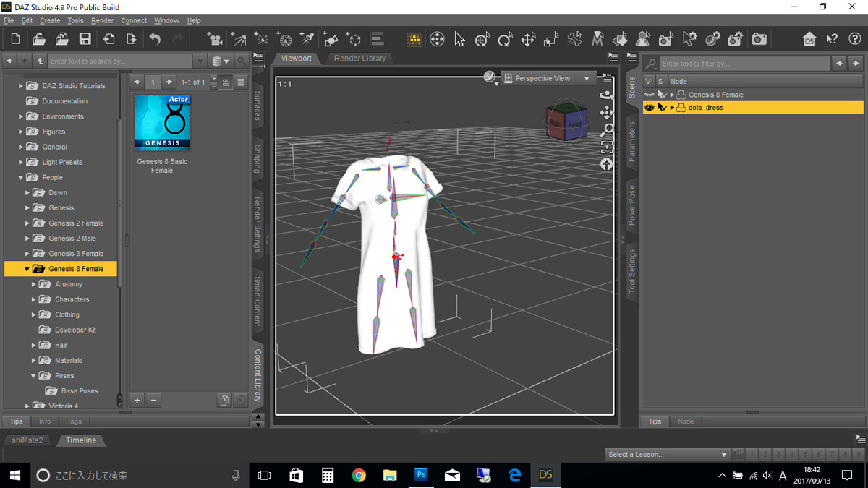
Task: Click the viewport frame selection icon
Action: click(606, 147)
